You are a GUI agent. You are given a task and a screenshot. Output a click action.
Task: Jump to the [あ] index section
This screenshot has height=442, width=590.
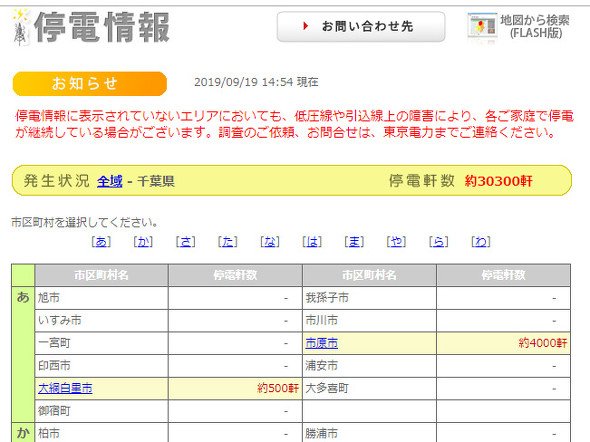coord(101,242)
